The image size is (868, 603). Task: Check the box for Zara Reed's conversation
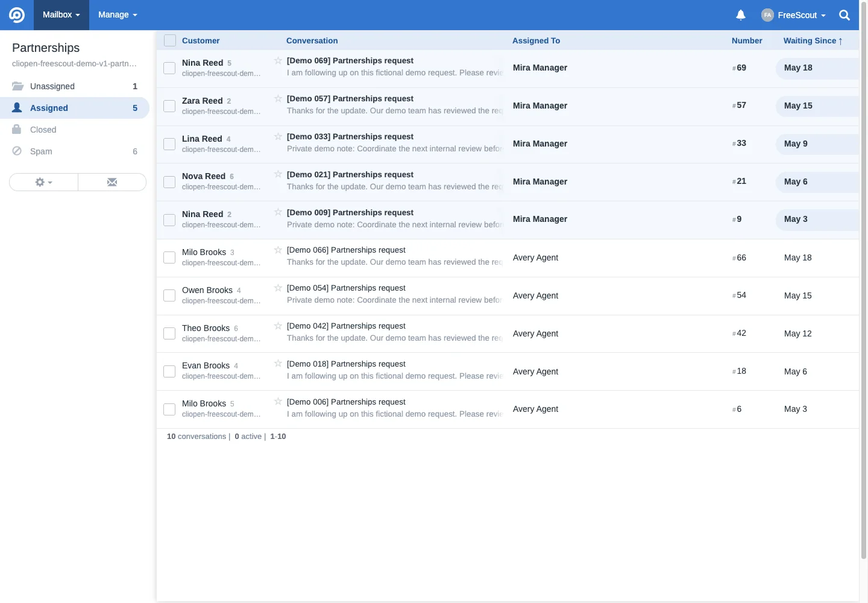(169, 106)
